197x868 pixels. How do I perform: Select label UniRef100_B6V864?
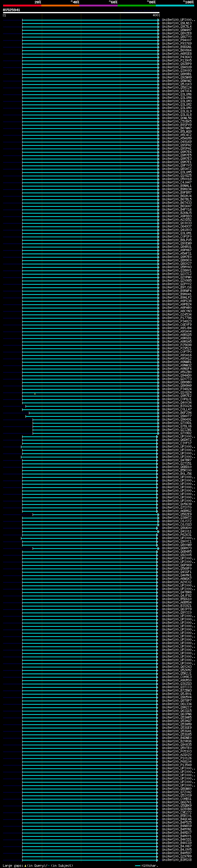point(177,50)
